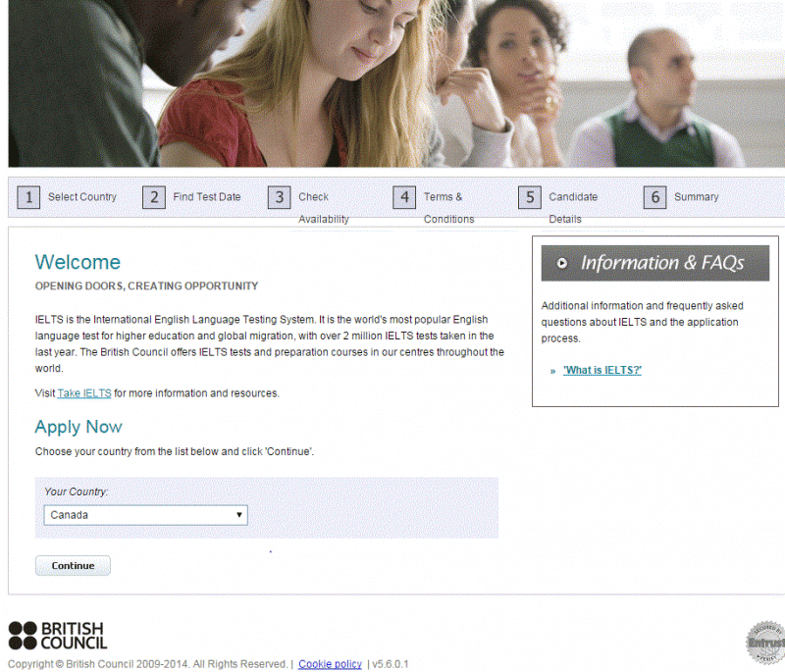Click the step 2 number box
This screenshot has width=785, height=672.
(x=154, y=197)
